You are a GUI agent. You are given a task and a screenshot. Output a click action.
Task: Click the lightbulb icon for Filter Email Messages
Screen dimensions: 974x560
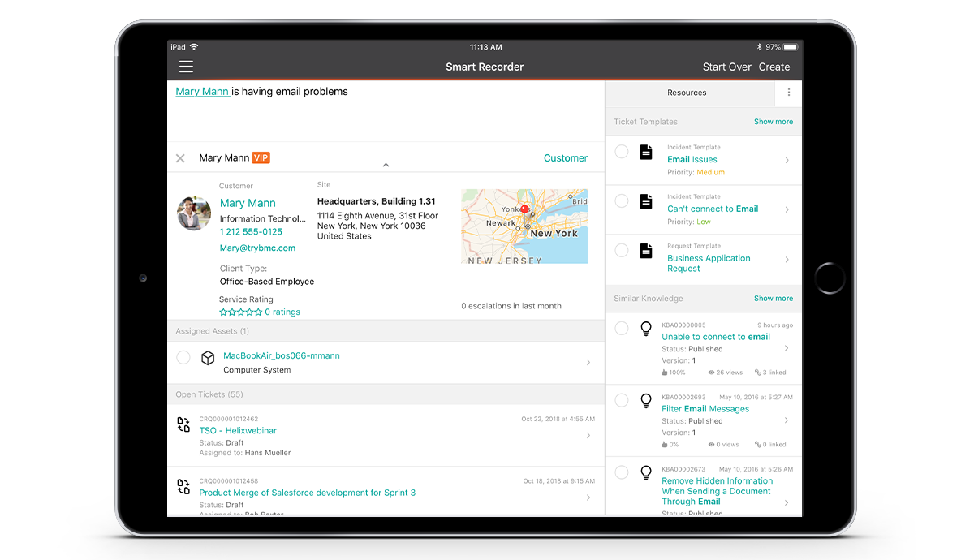point(646,400)
